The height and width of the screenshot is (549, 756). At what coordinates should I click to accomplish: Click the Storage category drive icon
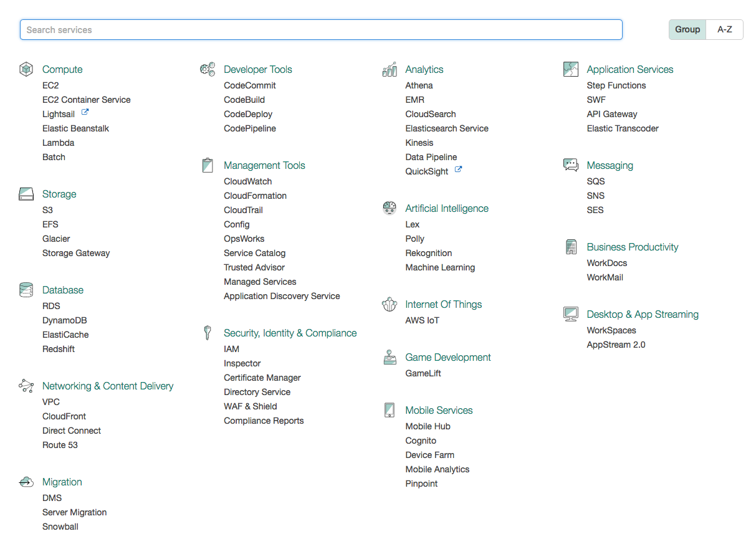pyautogui.click(x=26, y=194)
